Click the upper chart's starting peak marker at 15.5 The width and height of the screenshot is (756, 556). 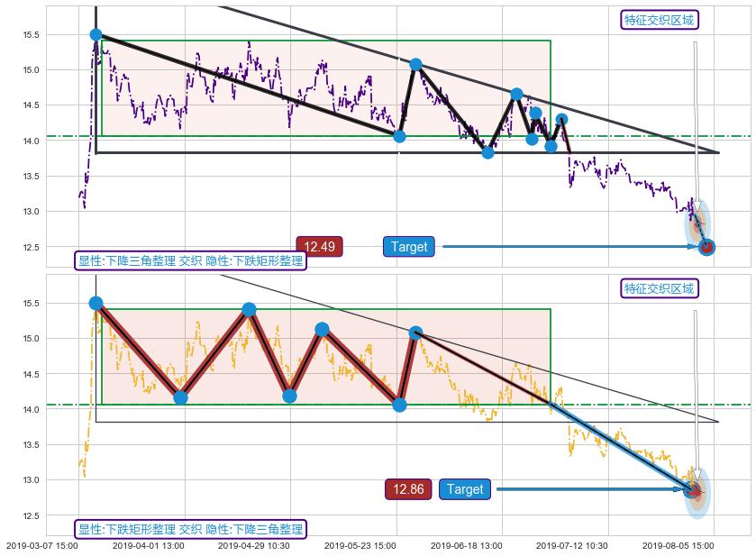96,34
